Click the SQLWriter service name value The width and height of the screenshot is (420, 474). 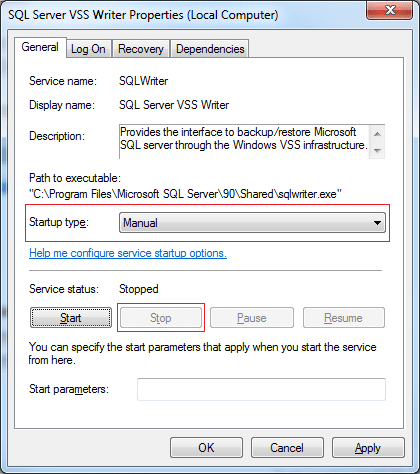[x=144, y=81]
